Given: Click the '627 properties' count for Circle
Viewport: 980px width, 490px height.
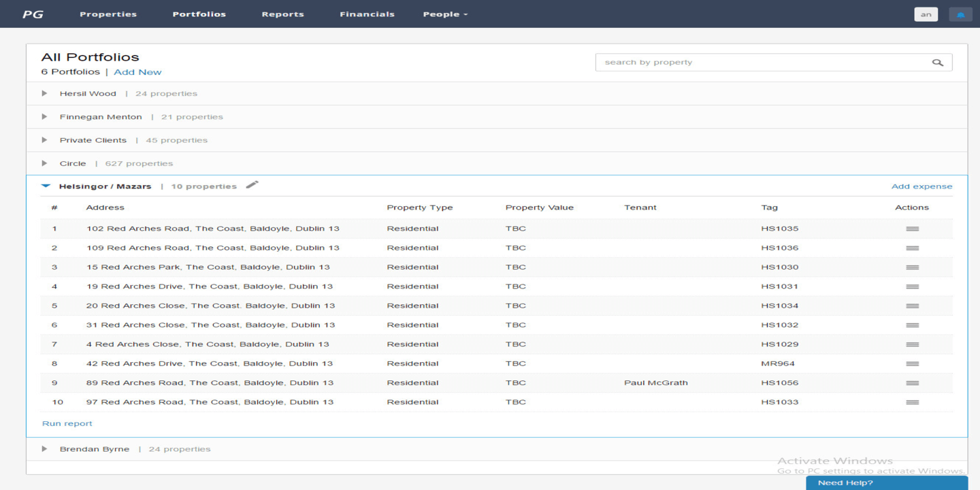Looking at the screenshot, I should 139,163.
